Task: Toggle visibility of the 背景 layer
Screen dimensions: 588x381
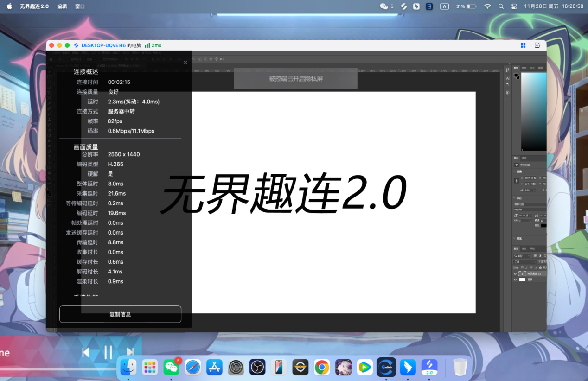Action: coord(515,279)
